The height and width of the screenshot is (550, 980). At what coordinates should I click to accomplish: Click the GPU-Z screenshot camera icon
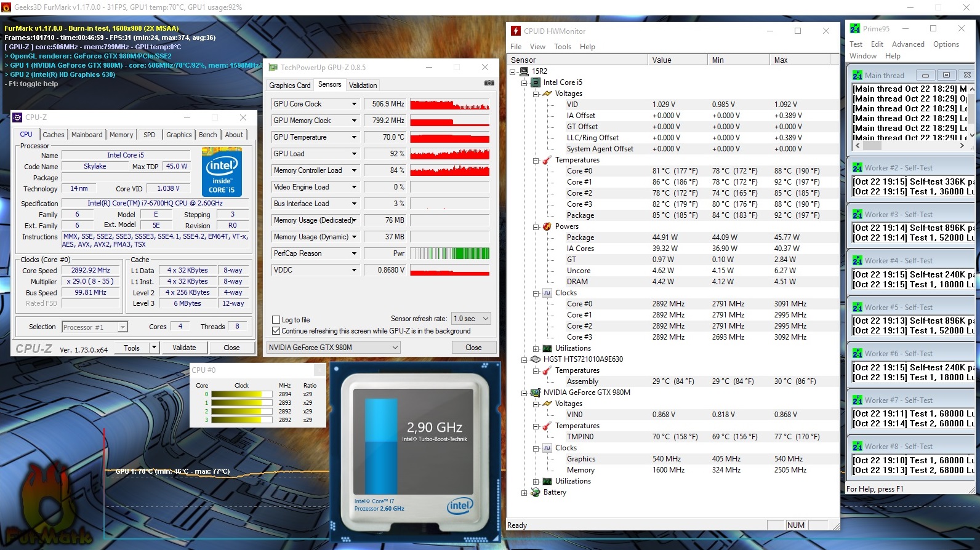pyautogui.click(x=489, y=82)
